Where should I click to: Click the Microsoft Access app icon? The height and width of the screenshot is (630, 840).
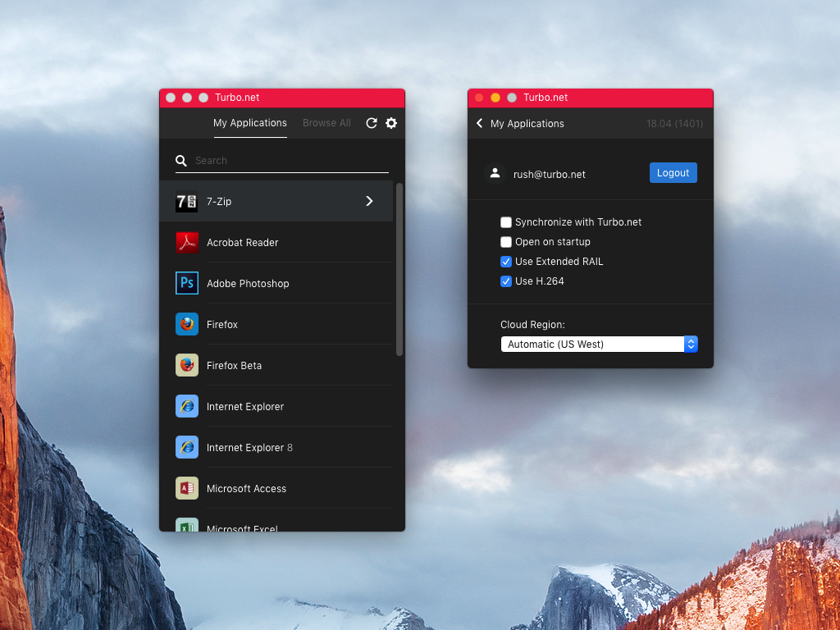point(187,488)
